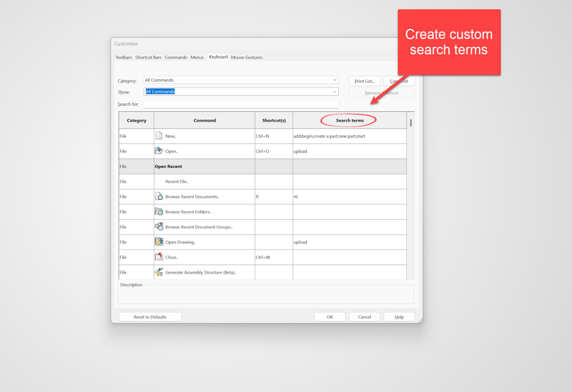Viewport: 572px width, 392px height.
Task: Click empty shortcut cell for Open Drawing
Action: pos(274,242)
